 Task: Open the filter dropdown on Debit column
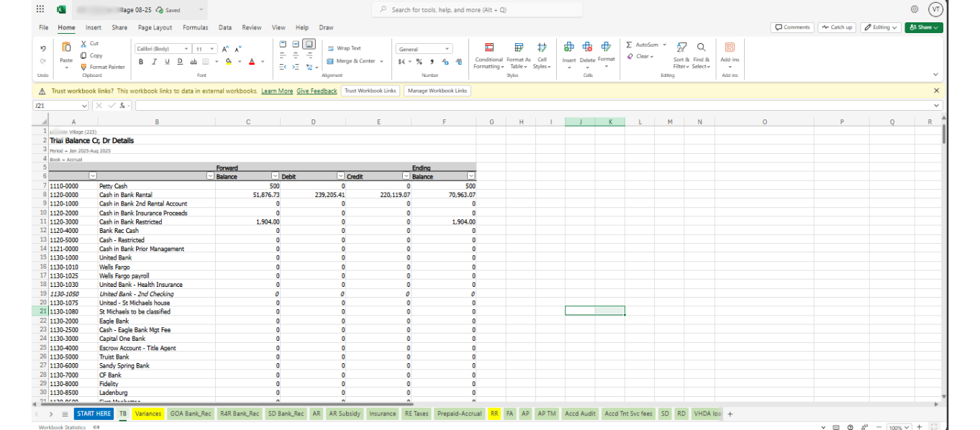(340, 176)
